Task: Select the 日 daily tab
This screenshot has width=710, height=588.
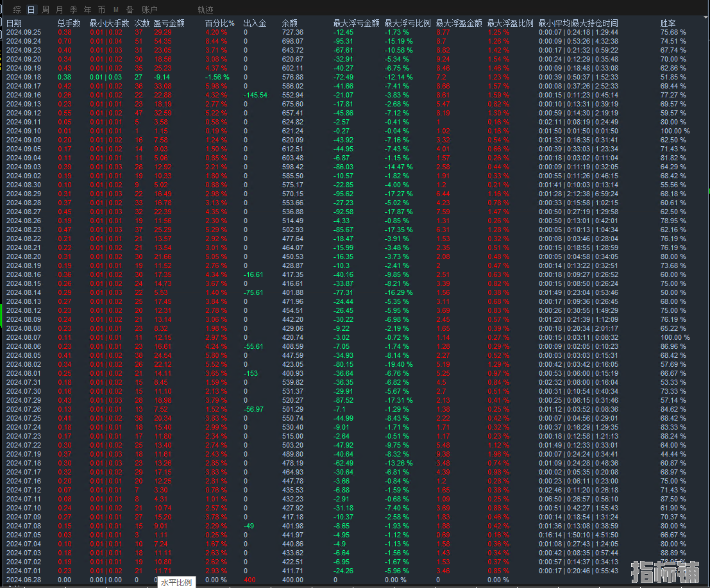Action: click(31, 10)
